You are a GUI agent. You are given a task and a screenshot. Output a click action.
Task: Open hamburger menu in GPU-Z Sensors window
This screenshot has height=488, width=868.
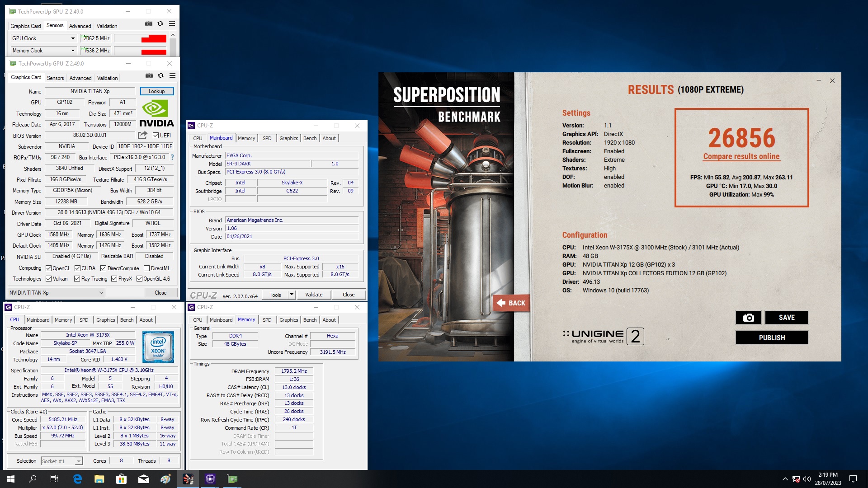coord(172,23)
